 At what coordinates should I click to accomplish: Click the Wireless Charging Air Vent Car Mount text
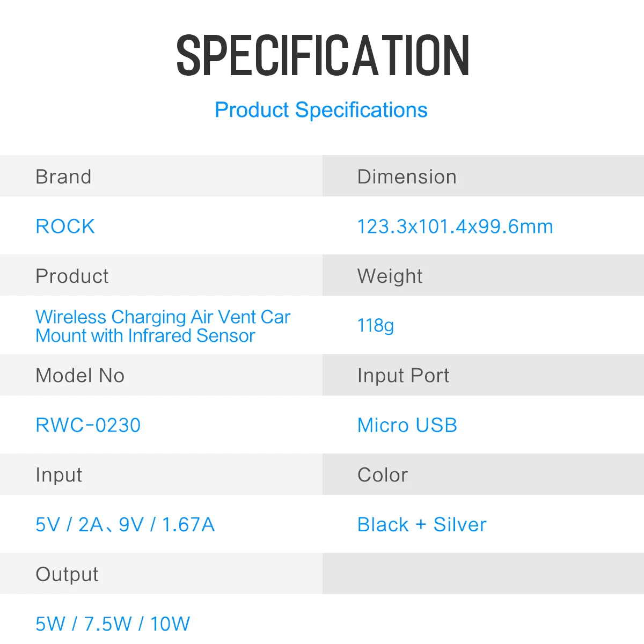click(x=163, y=326)
